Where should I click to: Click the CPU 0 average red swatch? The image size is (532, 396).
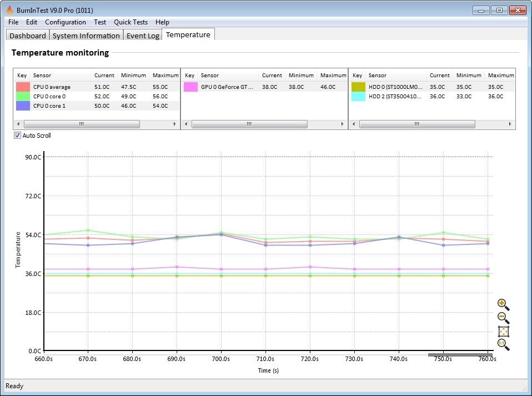(x=23, y=87)
